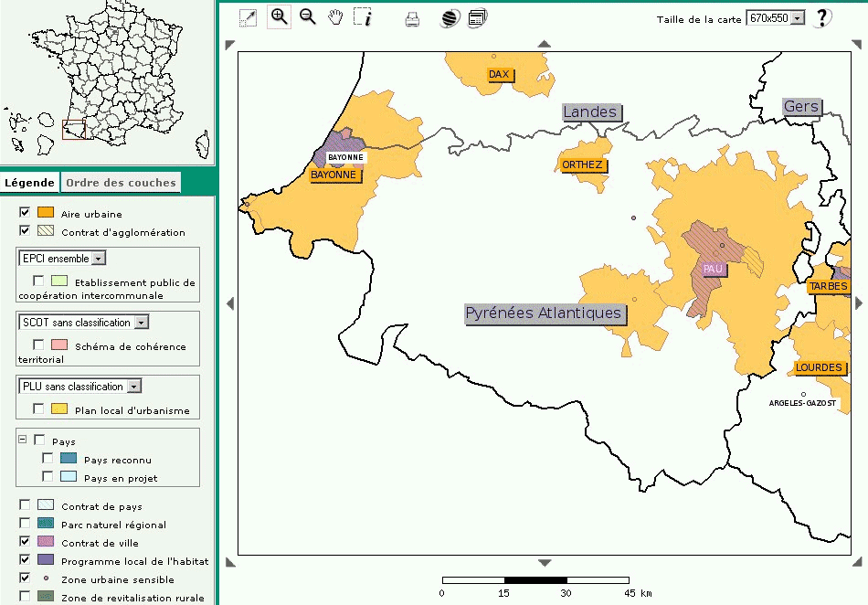Screen dimensions: 868x605
Task: Uncheck the Aire urbaine layer
Action: click(25, 213)
